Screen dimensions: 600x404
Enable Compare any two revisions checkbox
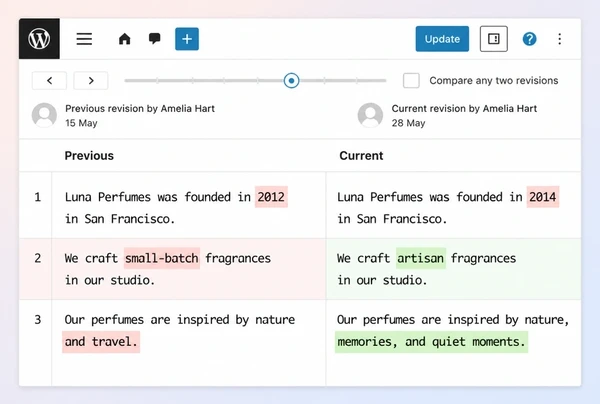click(411, 80)
